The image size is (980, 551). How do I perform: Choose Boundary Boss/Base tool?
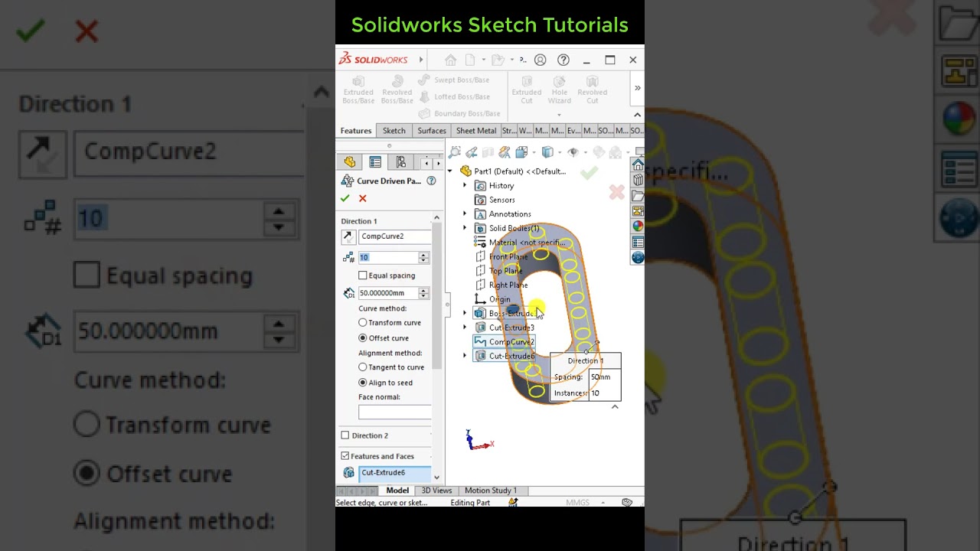click(x=459, y=113)
